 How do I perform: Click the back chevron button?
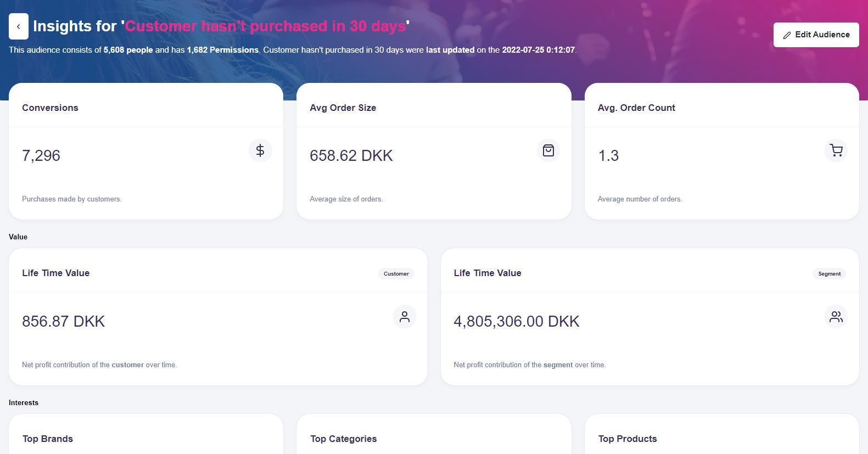(x=19, y=26)
